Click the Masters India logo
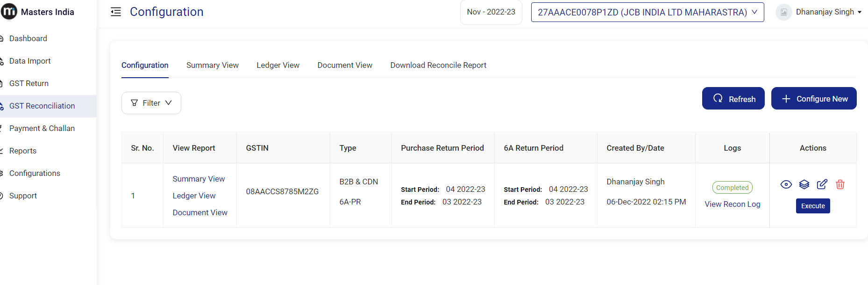868x285 pixels. [x=9, y=12]
